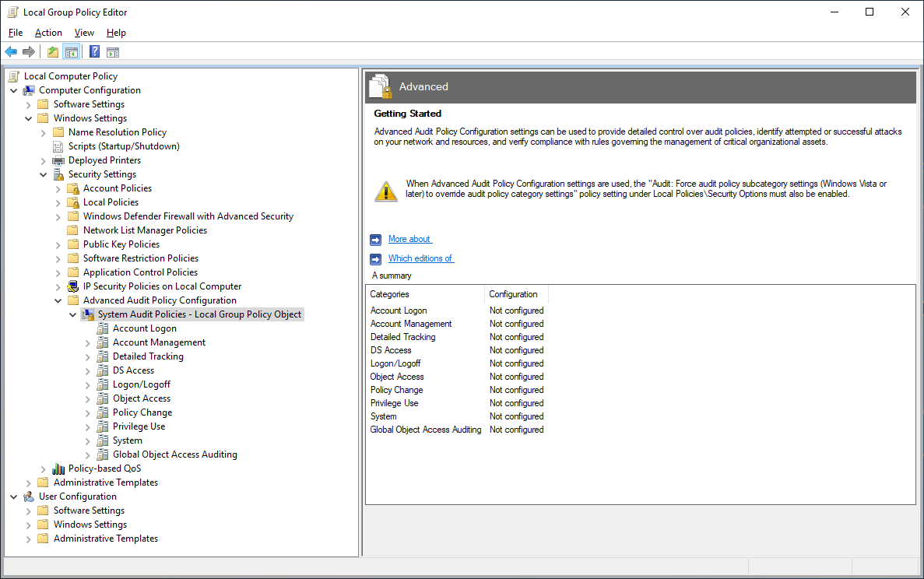
Task: Click the User Configuration user icon
Action: coord(29,497)
